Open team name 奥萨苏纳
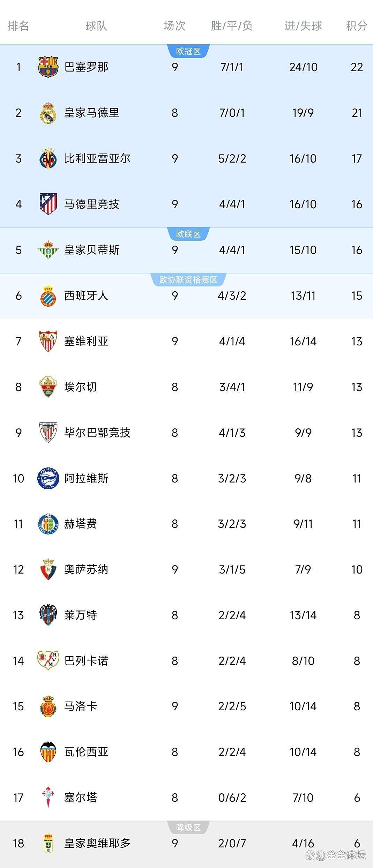 point(86,569)
